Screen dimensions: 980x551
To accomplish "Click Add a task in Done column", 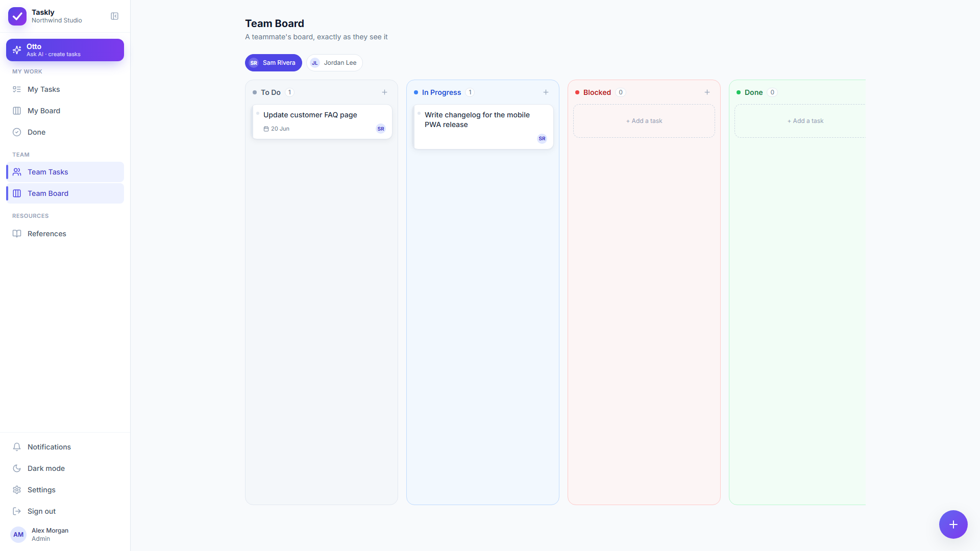I will click(800, 121).
